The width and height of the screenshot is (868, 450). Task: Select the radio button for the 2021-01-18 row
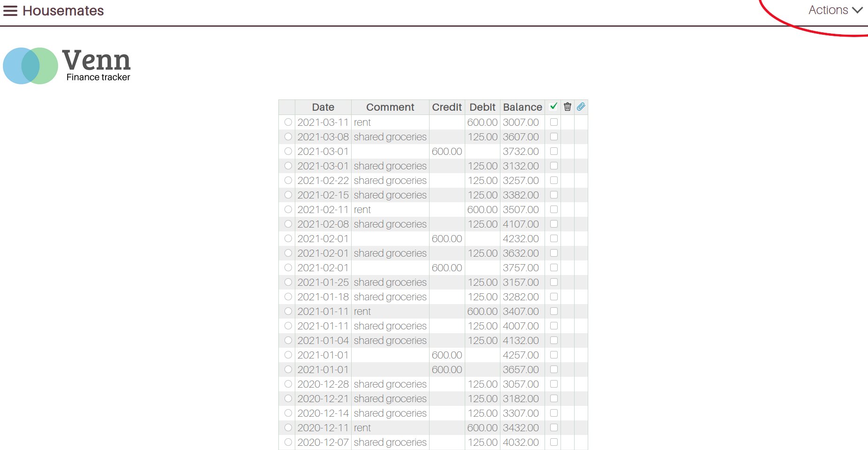pos(288,297)
